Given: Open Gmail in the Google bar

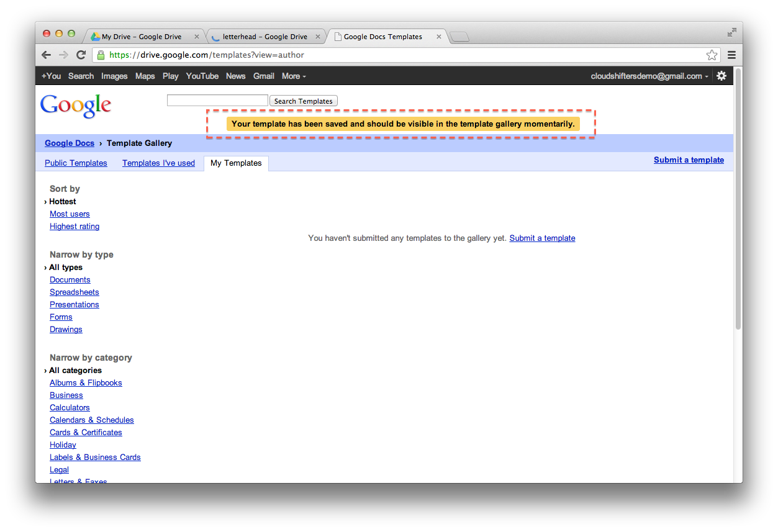Looking at the screenshot, I should click(x=263, y=76).
